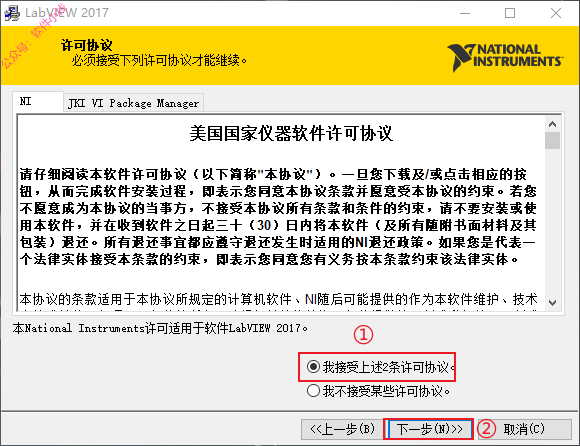Click the text 本National Instruments许可适用于软件LabVIEW 2017
This screenshot has width=580, height=446.
point(160,328)
